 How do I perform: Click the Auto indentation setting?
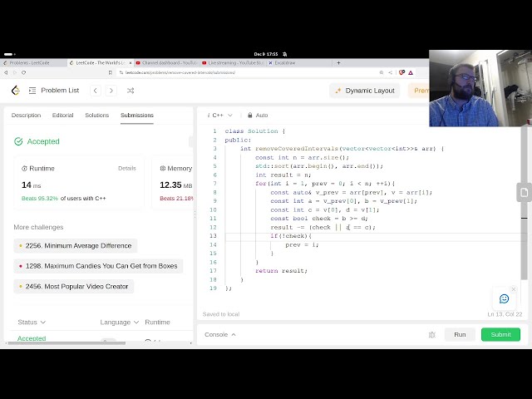pos(262,116)
